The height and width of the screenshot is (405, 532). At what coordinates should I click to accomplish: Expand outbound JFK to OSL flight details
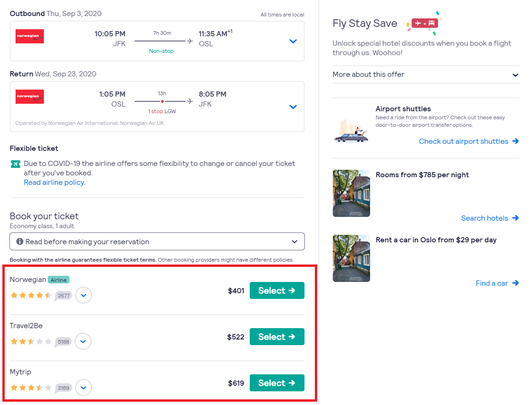pyautogui.click(x=293, y=41)
